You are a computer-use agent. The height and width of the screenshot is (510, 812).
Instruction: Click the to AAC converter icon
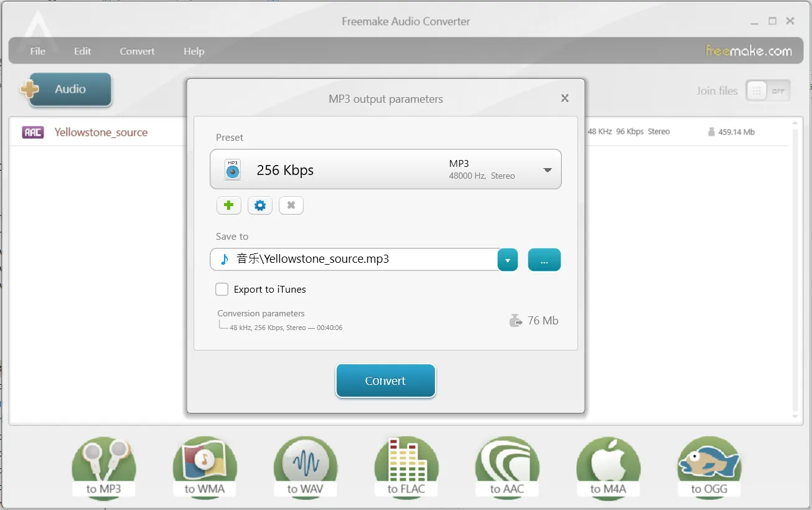click(x=507, y=468)
